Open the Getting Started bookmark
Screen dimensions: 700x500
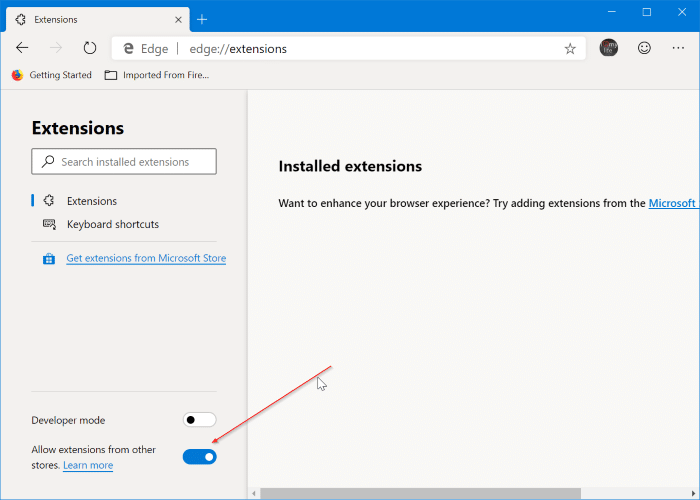point(51,75)
